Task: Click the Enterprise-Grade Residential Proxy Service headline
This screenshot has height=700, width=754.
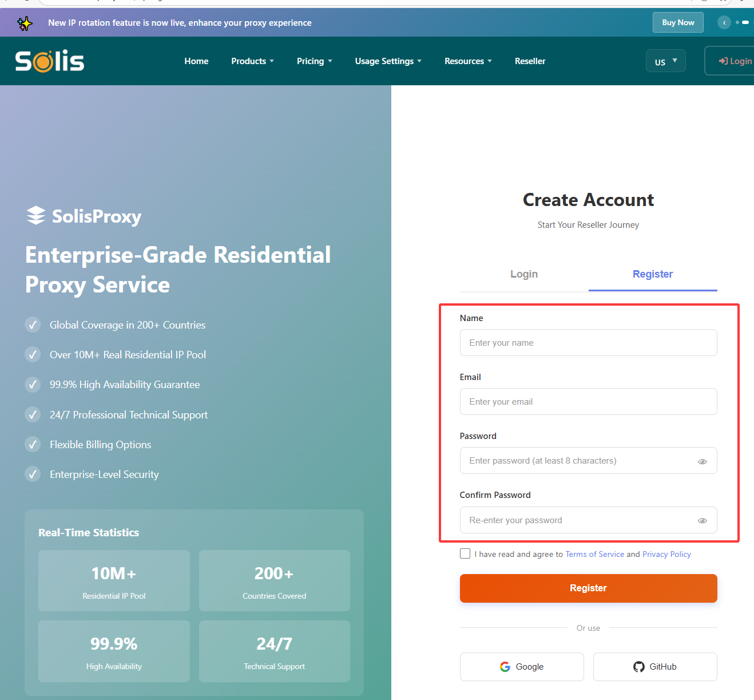Action: (x=178, y=270)
